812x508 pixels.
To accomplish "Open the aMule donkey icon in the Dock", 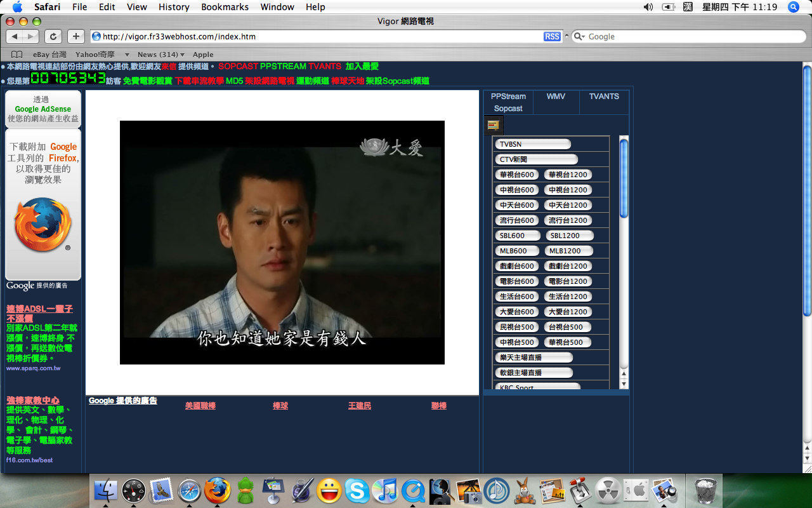I will pos(524,491).
